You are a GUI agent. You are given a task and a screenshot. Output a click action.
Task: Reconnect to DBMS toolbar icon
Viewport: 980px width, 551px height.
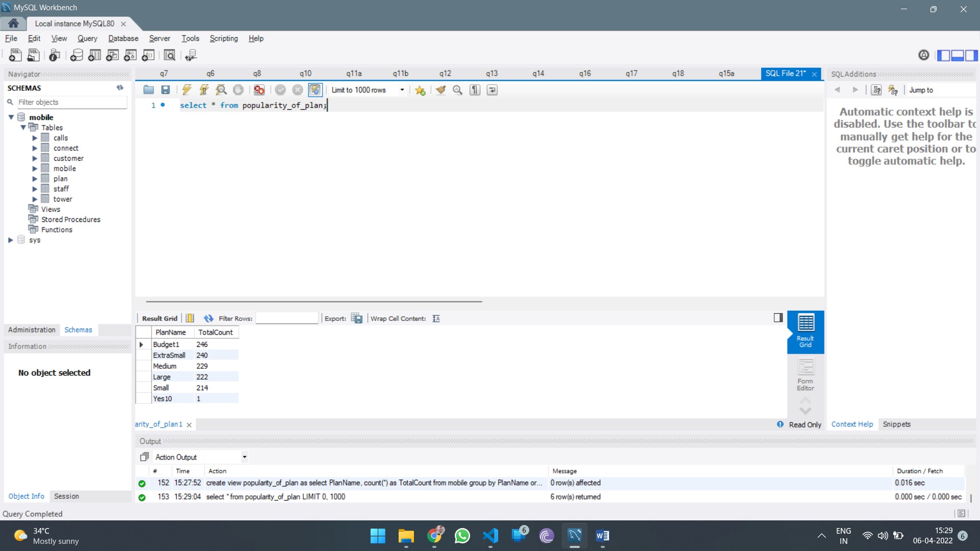(x=191, y=55)
